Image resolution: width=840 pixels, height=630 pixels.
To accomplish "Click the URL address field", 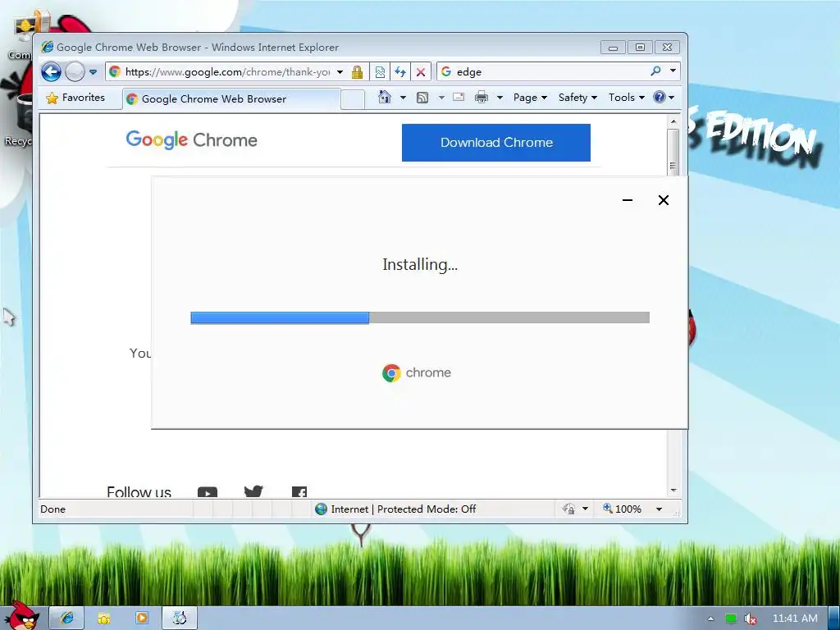I will coord(226,72).
